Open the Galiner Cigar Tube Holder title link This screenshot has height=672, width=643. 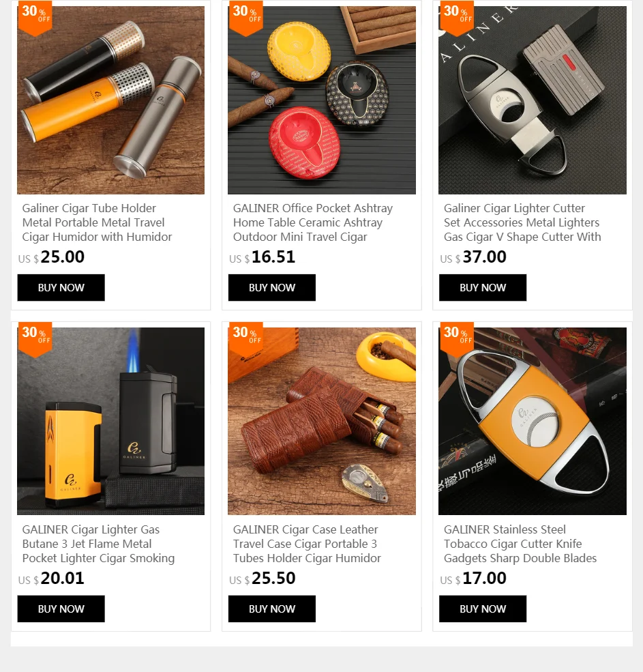pyautogui.click(x=98, y=222)
